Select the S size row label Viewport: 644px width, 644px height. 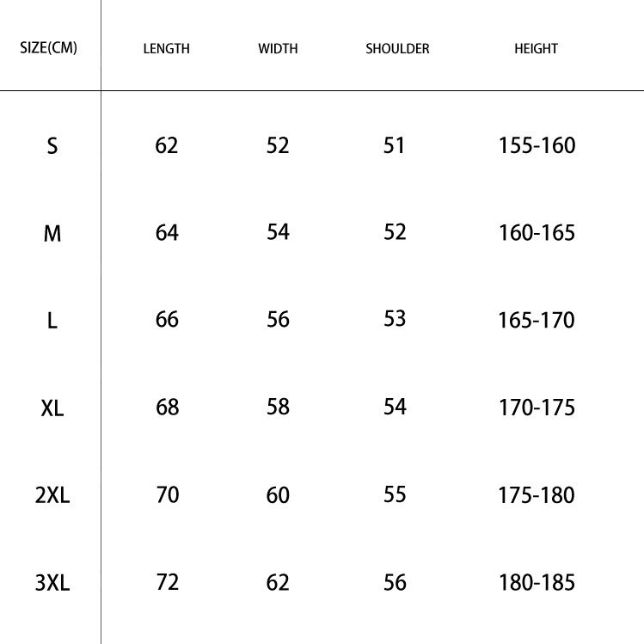[52, 146]
